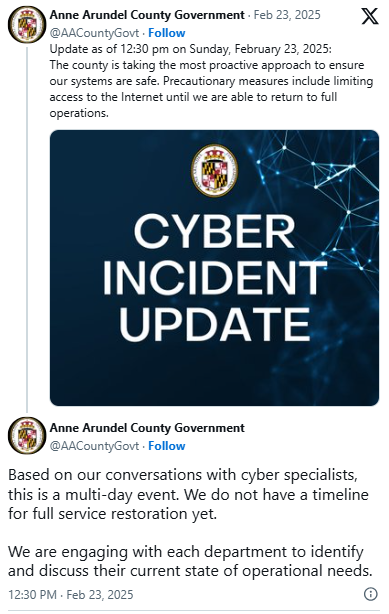The width and height of the screenshot is (389, 614).
Task: Click the vertical thread line connecting the tweets
Action: (27, 229)
